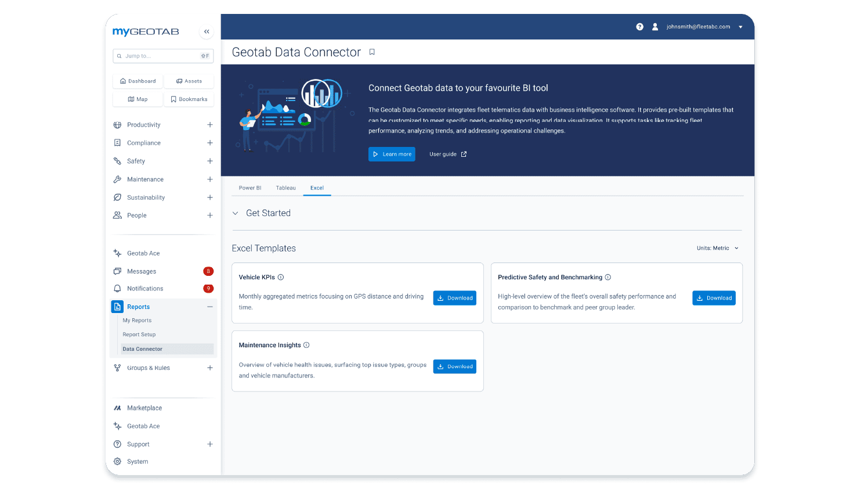This screenshot has height=489, width=868.
Task: Expand the Groups & Rules menu plus
Action: pos(210,368)
